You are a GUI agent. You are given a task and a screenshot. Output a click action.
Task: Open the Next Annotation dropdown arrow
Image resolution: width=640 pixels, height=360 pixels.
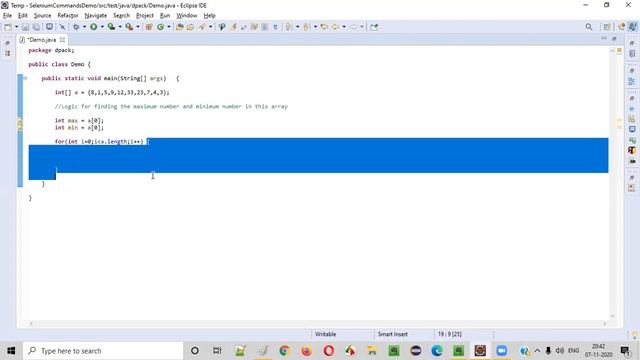[297, 27]
